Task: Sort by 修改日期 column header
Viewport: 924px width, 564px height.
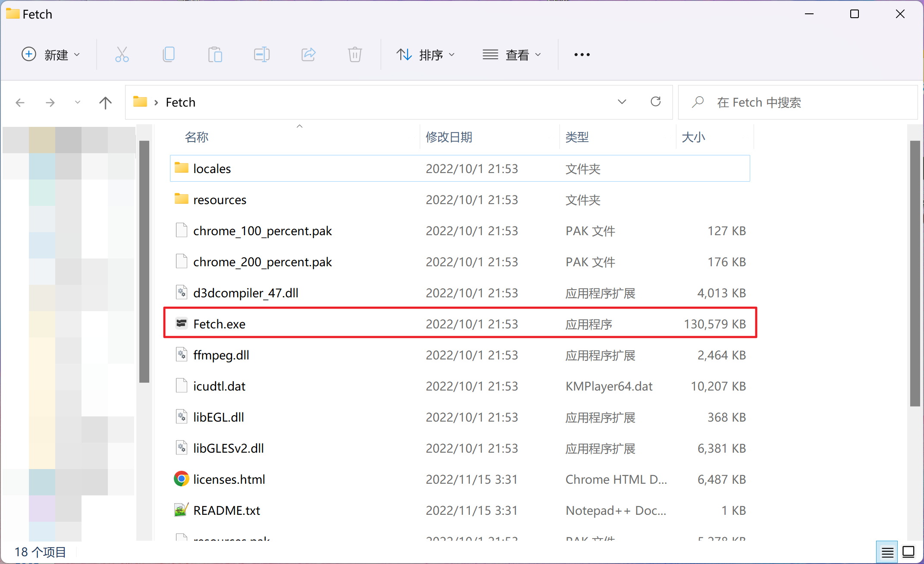Action: (449, 137)
